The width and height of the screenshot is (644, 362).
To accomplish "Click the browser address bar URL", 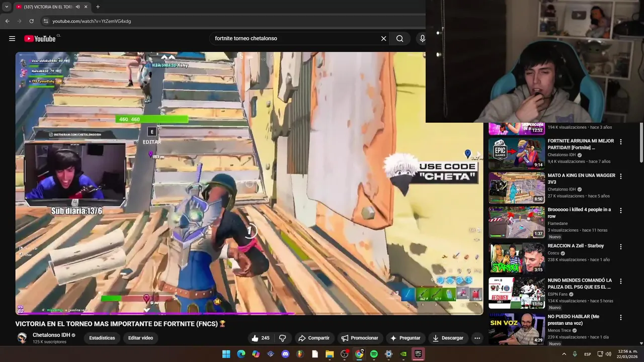I will (92, 21).
